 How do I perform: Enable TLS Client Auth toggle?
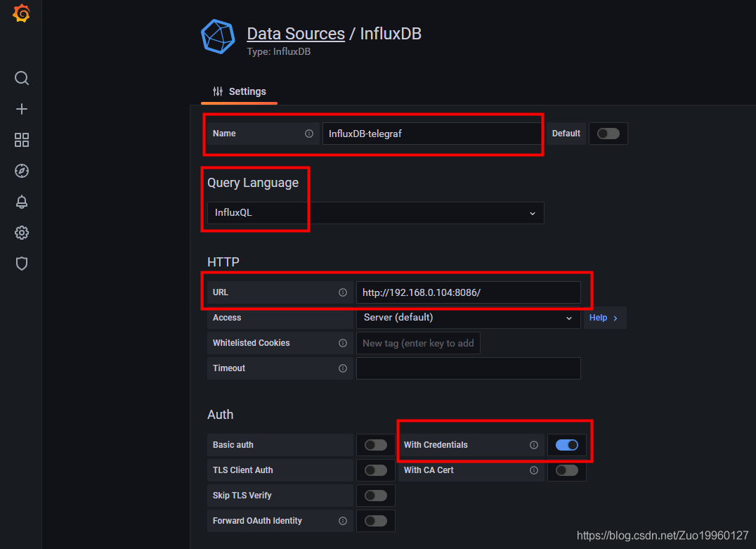376,470
